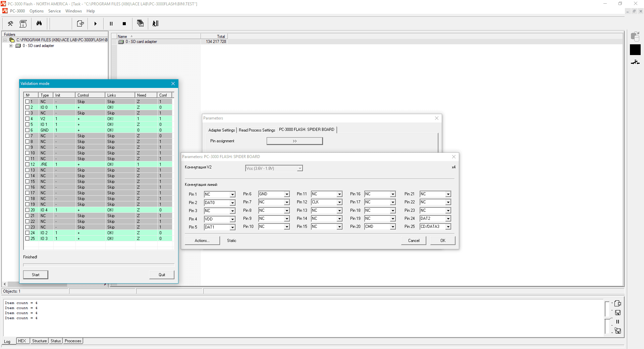Image resolution: width=644 pixels, height=349 pixels.
Task: Tick the checkbox for pin 20 IO 4
Action: (28, 210)
